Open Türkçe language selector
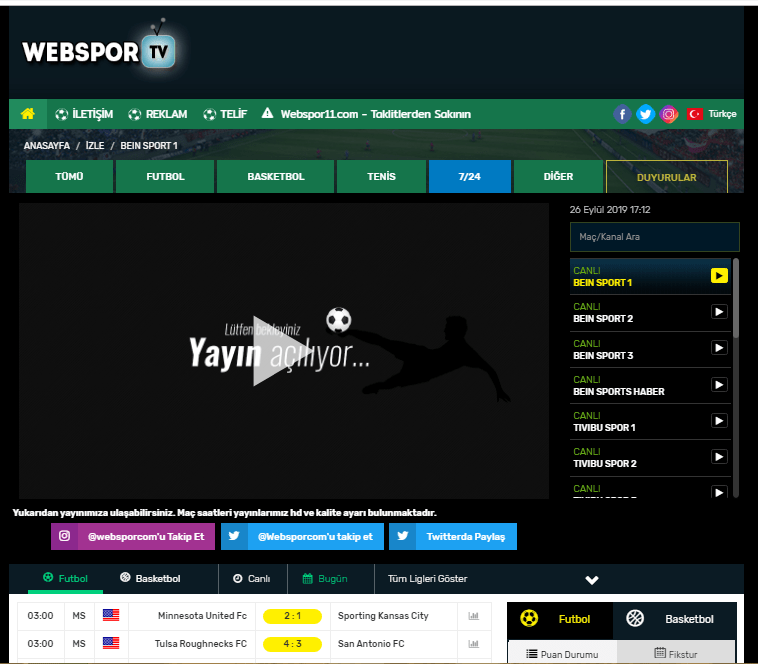 coord(722,114)
